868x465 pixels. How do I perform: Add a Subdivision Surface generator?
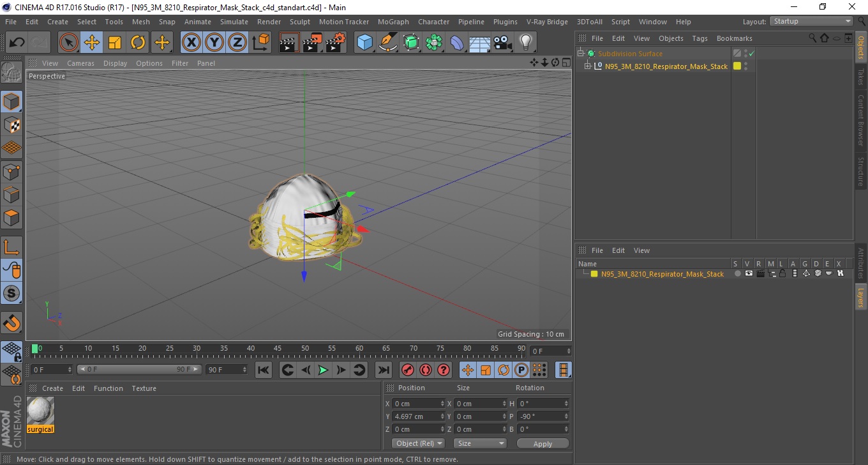coord(411,43)
